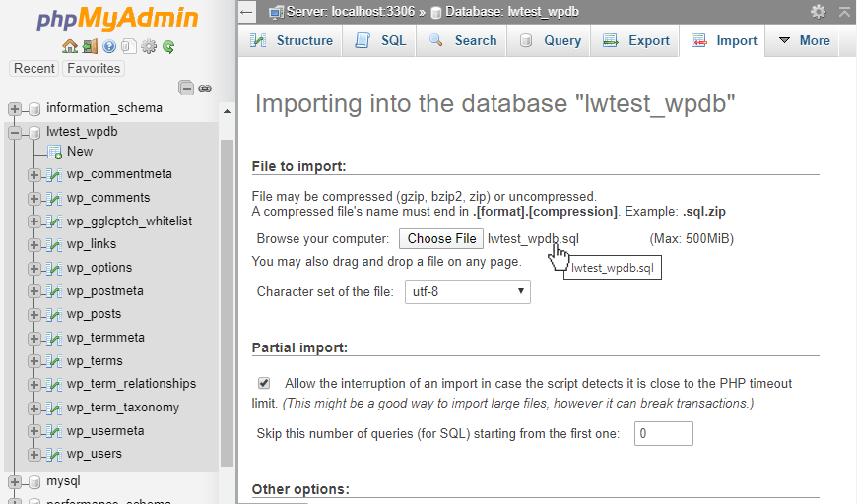This screenshot has height=504, width=857.
Task: Click the wp_gglcptch_whitelist table icon
Action: point(53,221)
